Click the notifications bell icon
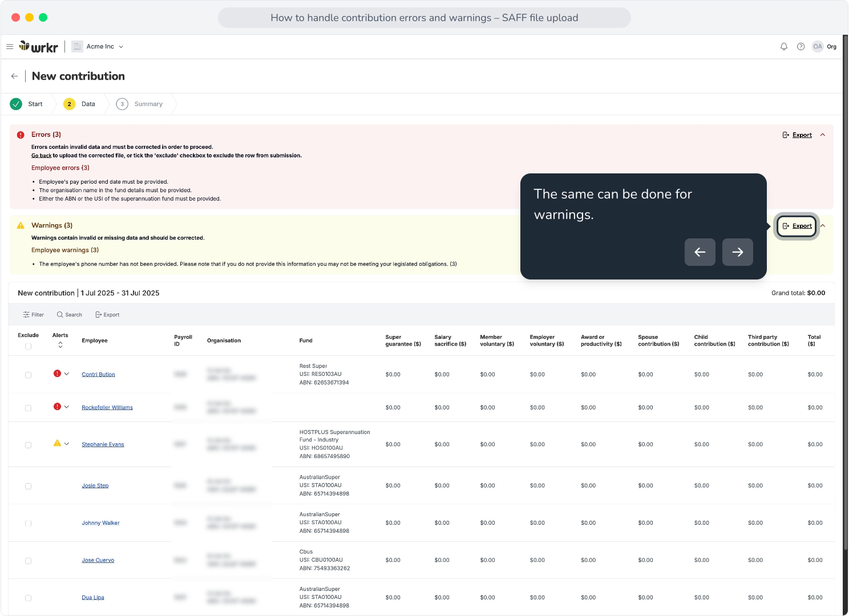The width and height of the screenshot is (849, 616). [784, 47]
